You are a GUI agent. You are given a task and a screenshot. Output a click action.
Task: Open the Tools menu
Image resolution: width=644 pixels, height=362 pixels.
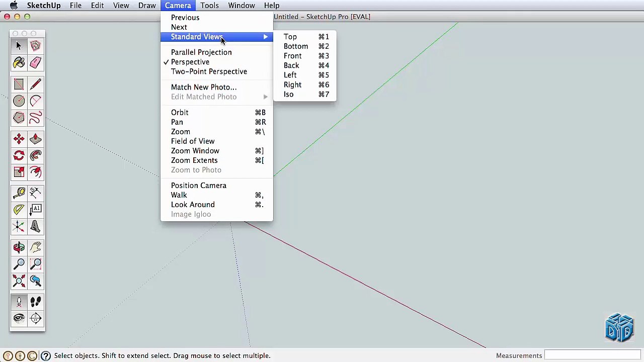click(209, 6)
